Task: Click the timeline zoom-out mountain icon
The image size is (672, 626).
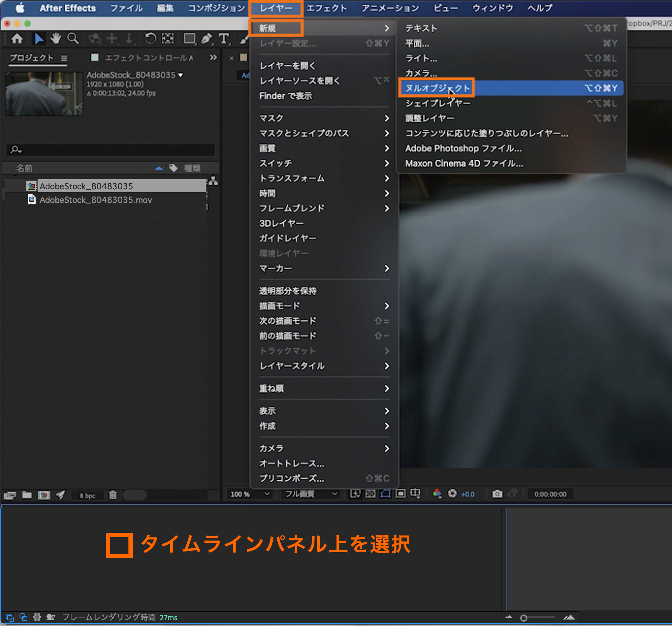Action: coord(508,617)
